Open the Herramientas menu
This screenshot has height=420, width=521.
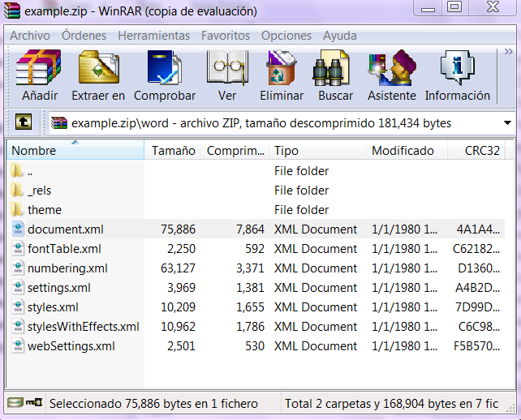click(x=154, y=36)
